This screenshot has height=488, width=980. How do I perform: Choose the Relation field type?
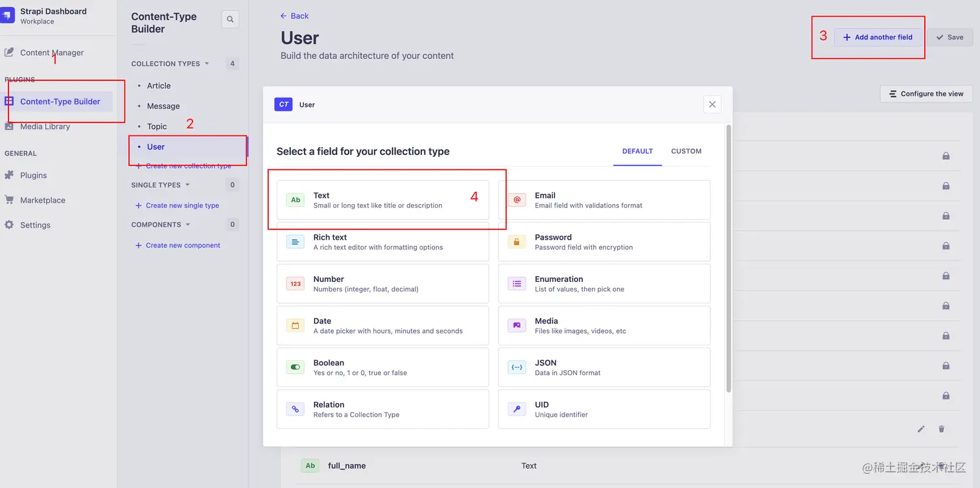[382, 409]
